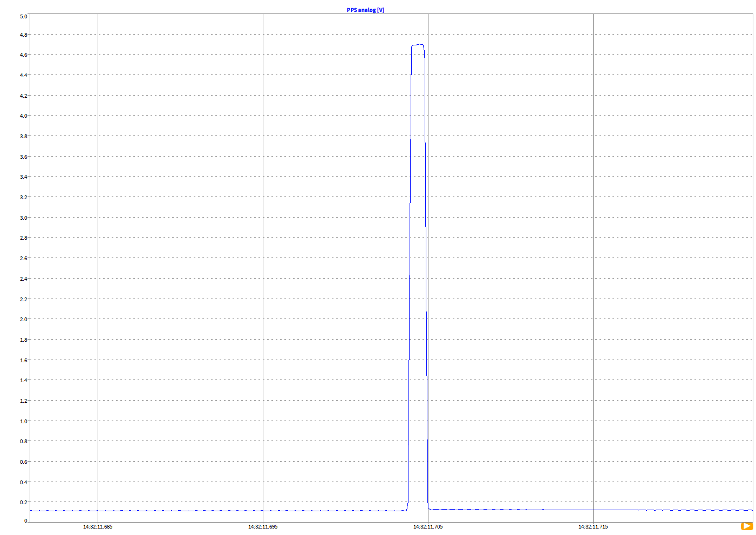
Task: Click the 2.4 voltage axis label
Action: click(23, 279)
